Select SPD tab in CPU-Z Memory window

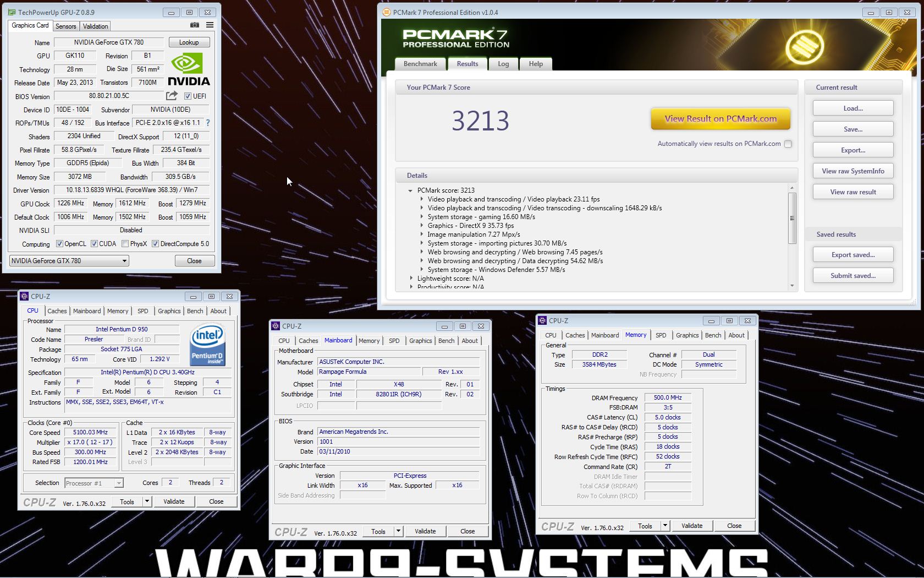coord(661,335)
